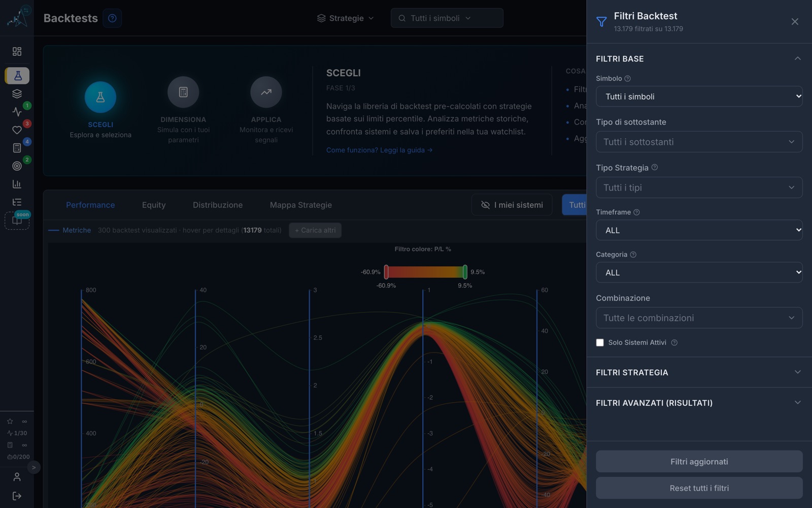This screenshot has height=508, width=812.
Task: Click the fifth parallel axis labeled 60
Action: (x=537, y=399)
